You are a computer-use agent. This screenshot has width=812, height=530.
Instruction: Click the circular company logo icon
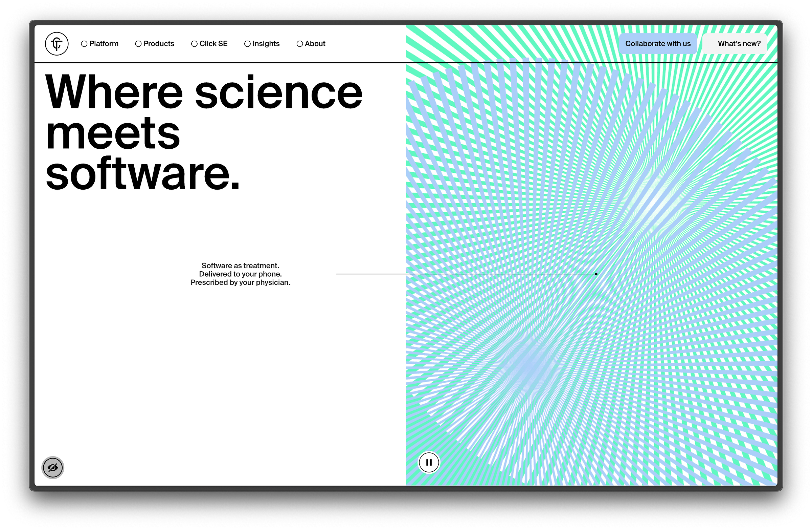[57, 44]
